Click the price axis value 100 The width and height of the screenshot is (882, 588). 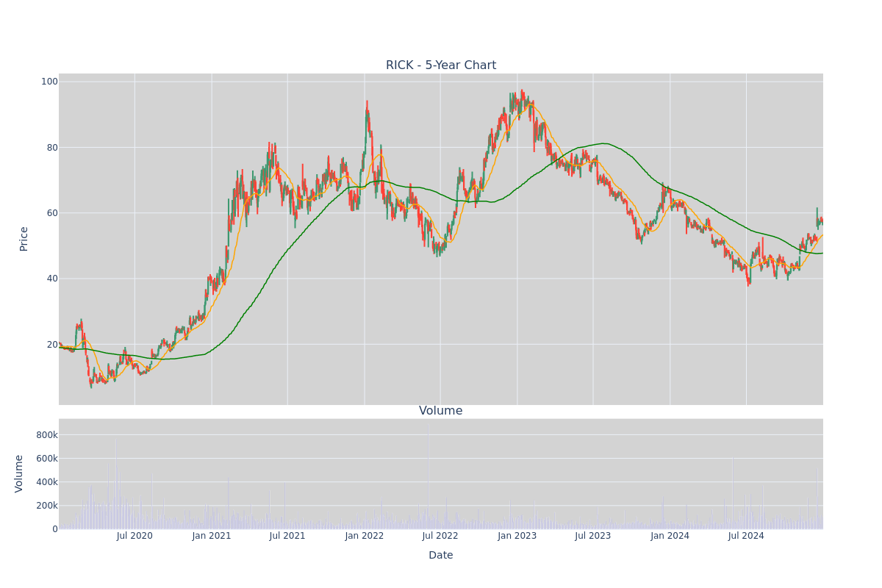(49, 82)
